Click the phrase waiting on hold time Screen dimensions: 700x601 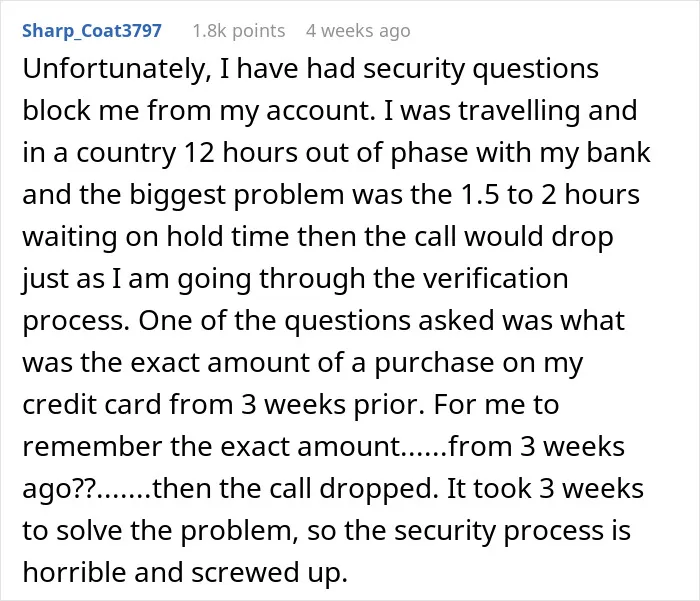point(156,237)
